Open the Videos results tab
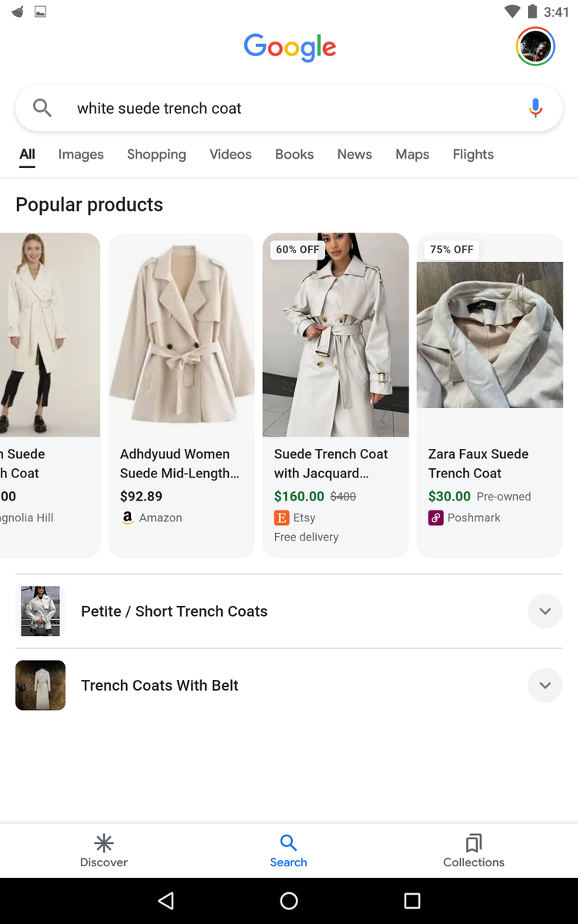This screenshot has width=578, height=924. point(230,155)
